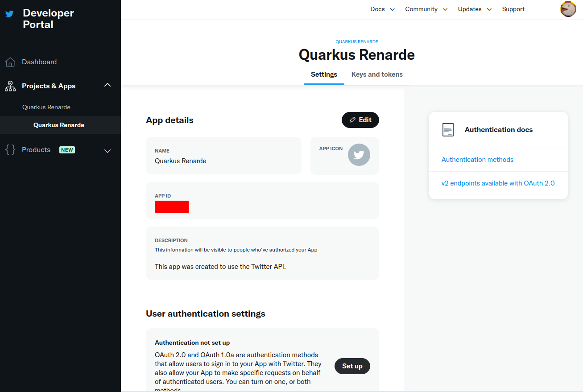583x392 pixels.
Task: Select the Settings tab
Action: coord(324,74)
